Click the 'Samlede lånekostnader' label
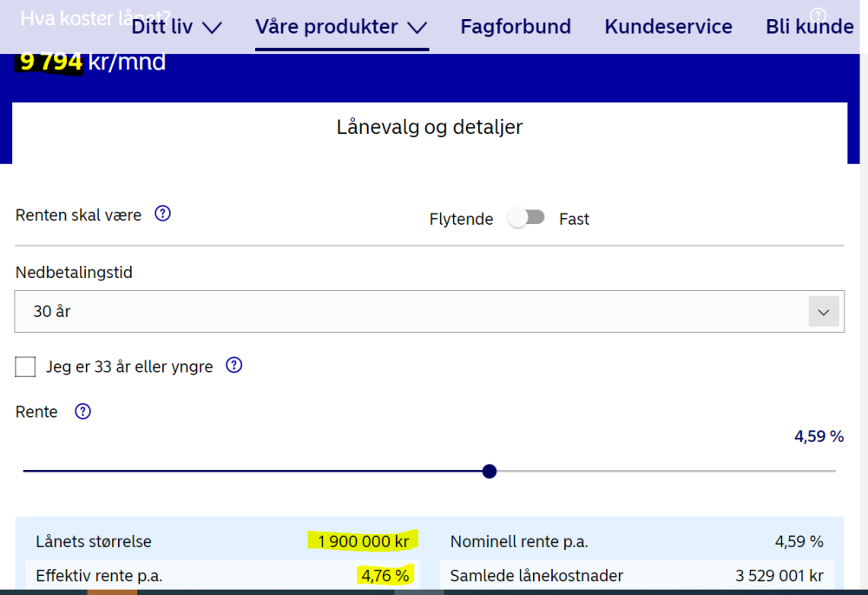868x595 pixels. tap(536, 576)
